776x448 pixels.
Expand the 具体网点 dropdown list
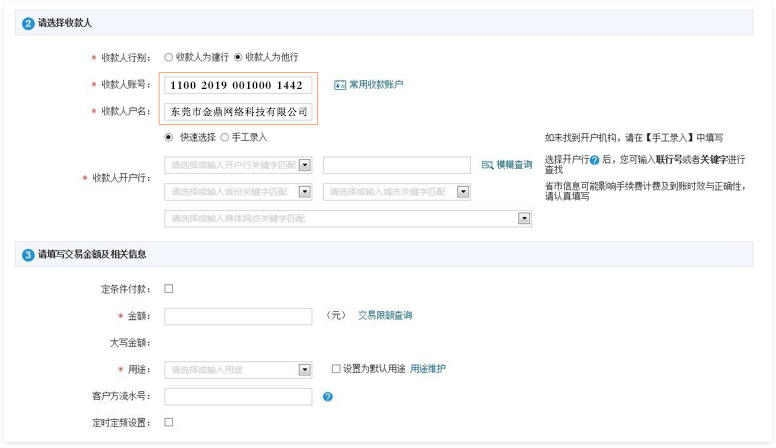pos(523,218)
